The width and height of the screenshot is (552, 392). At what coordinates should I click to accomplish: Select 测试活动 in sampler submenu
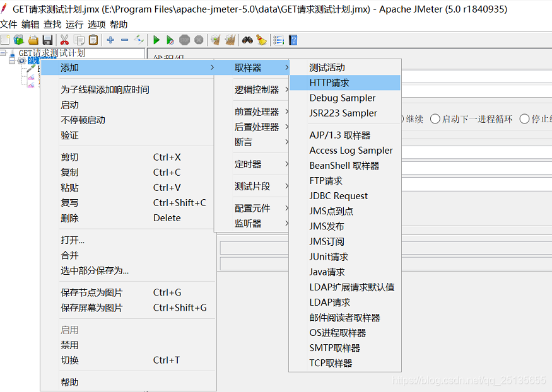coord(345,67)
